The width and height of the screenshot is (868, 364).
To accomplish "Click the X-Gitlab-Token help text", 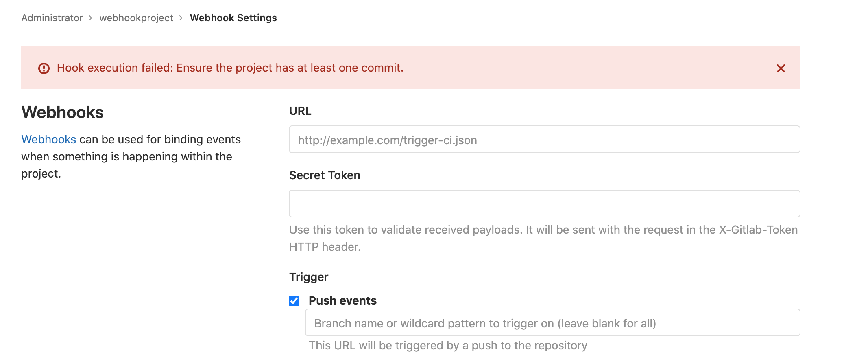I will pos(543,238).
